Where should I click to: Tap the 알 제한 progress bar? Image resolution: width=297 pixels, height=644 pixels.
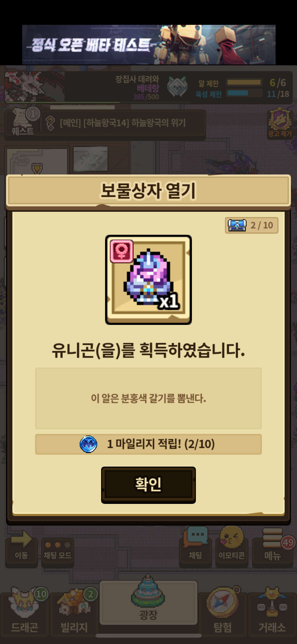(244, 82)
